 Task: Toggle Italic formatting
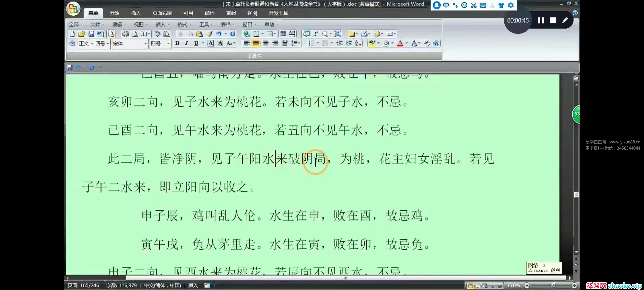(187, 43)
